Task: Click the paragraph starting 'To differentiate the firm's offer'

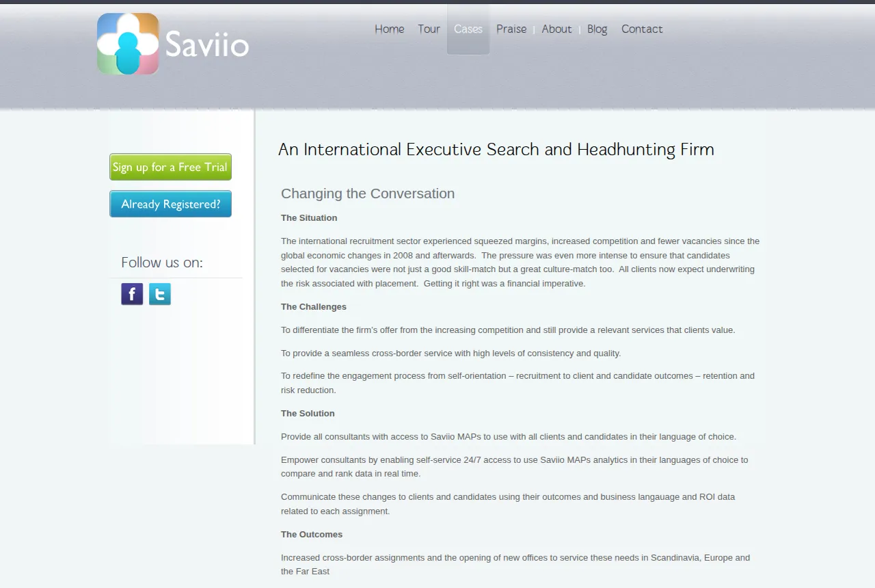Action: (x=508, y=330)
